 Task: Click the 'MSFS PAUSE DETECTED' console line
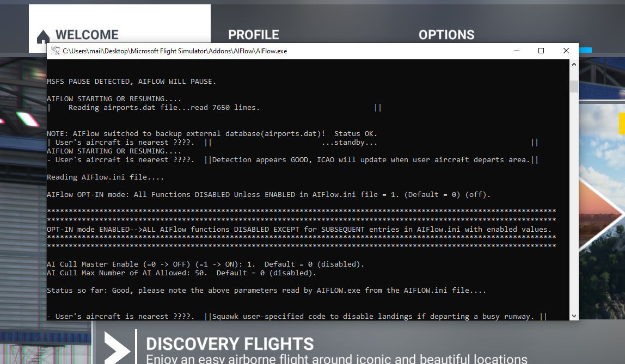131,81
